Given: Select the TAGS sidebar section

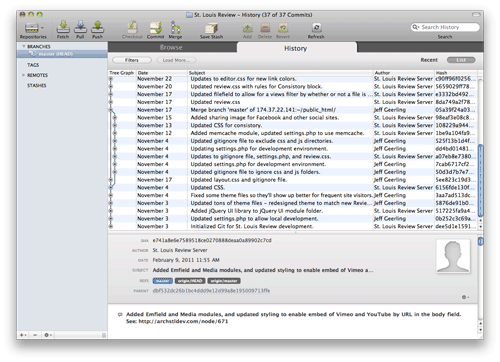Looking at the screenshot, I should [33, 65].
